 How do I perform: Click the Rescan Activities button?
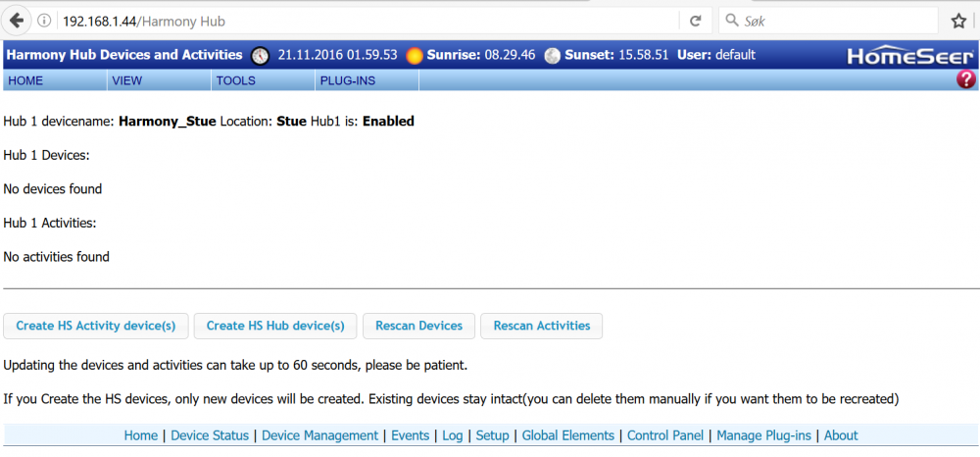coord(541,326)
